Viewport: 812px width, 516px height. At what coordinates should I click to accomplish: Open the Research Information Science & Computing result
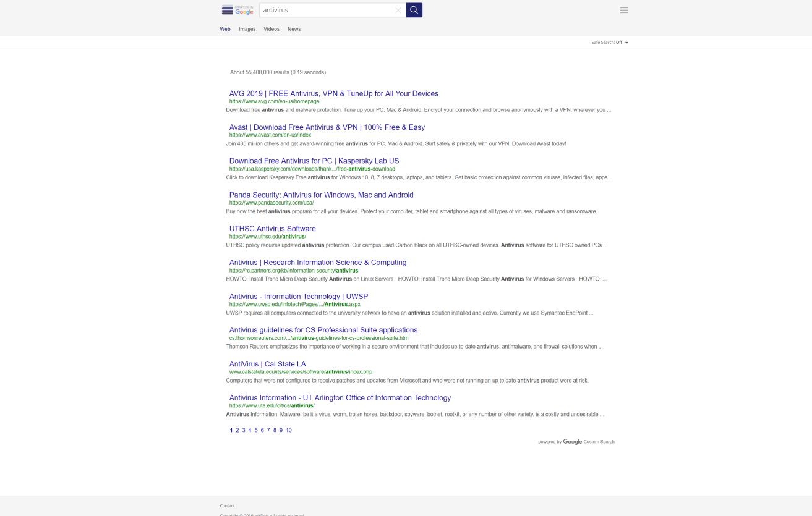[318, 263]
